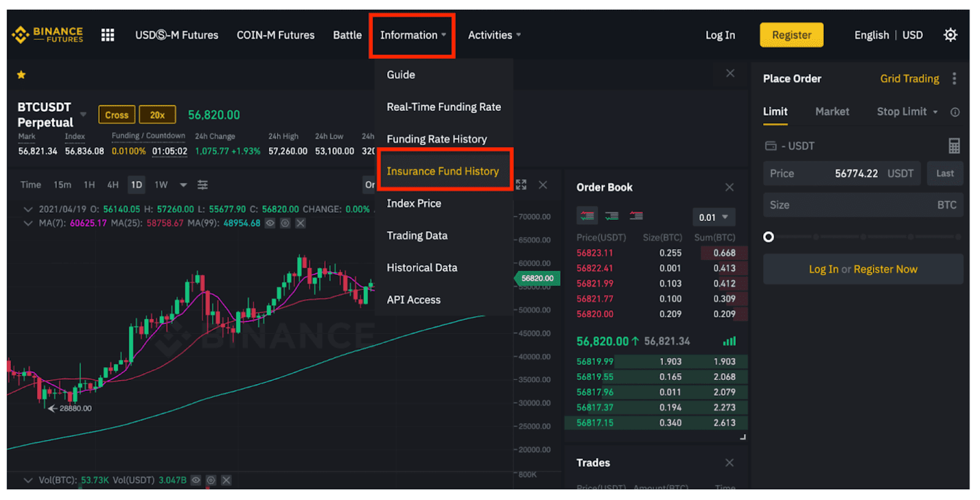Click the yellow Register button
980x500 pixels.
[x=791, y=35]
